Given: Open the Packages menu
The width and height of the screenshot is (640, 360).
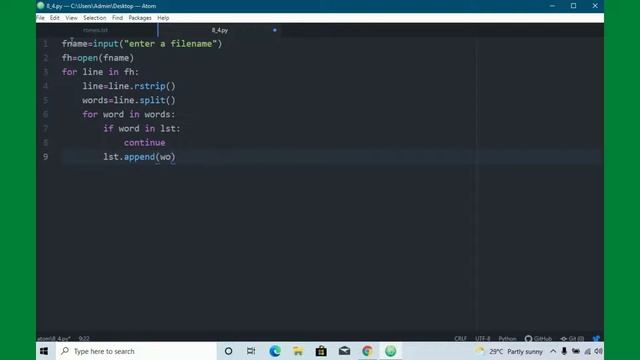Looking at the screenshot, I should 140,18.
